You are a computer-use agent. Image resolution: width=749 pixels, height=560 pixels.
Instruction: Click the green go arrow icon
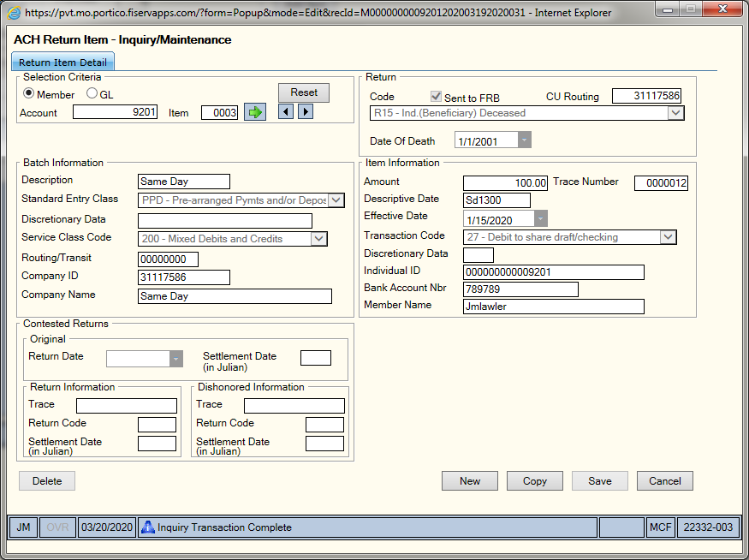(x=255, y=112)
